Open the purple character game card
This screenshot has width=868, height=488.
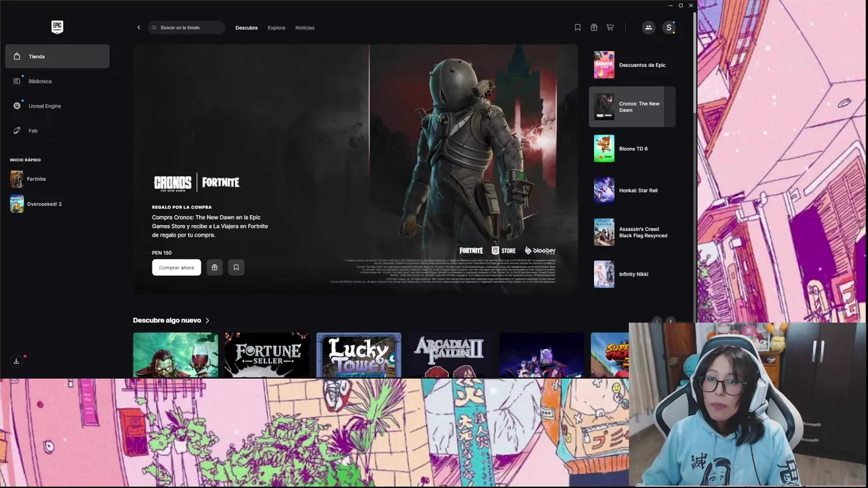pyautogui.click(x=542, y=354)
